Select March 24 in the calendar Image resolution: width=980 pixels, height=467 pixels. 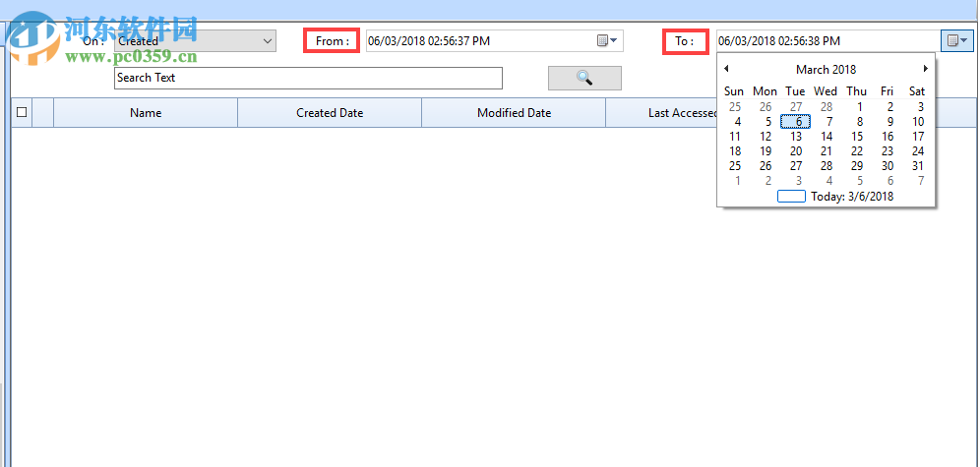coord(917,151)
